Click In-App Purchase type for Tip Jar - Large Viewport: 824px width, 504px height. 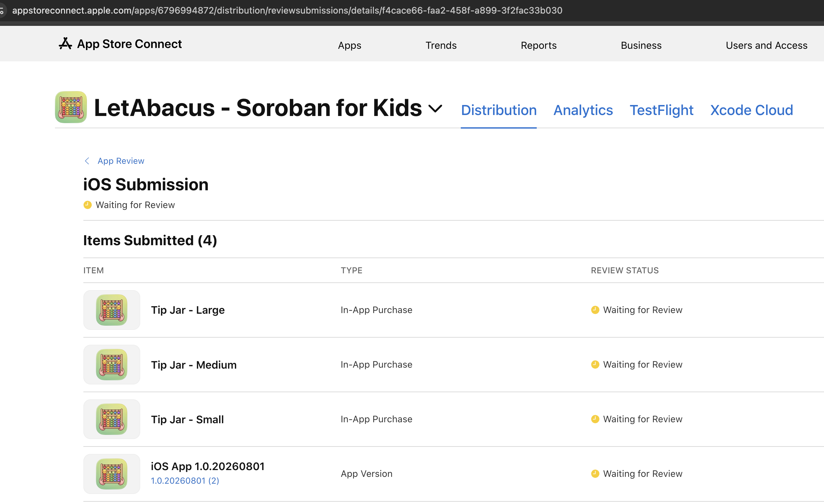(376, 310)
